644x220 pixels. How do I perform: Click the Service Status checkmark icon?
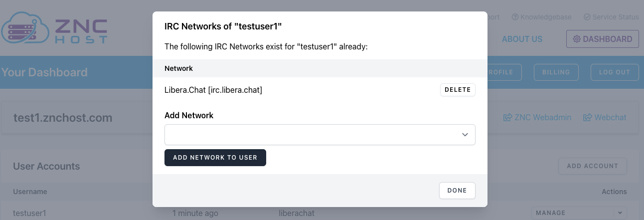pos(587,17)
